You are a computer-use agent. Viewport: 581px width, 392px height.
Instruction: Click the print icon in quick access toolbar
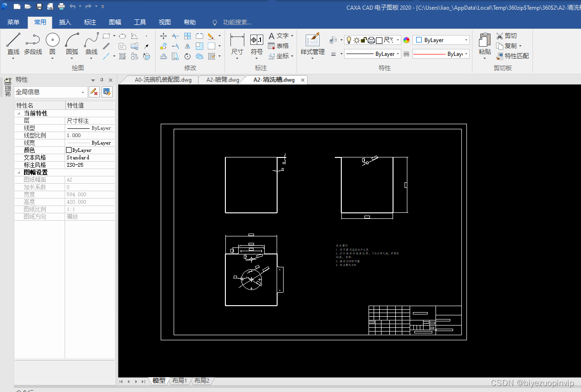click(61, 6)
